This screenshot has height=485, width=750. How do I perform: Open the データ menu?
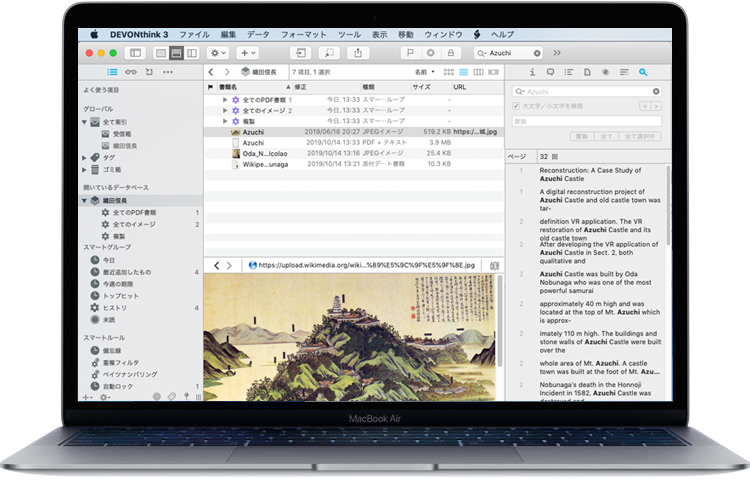coord(258,34)
